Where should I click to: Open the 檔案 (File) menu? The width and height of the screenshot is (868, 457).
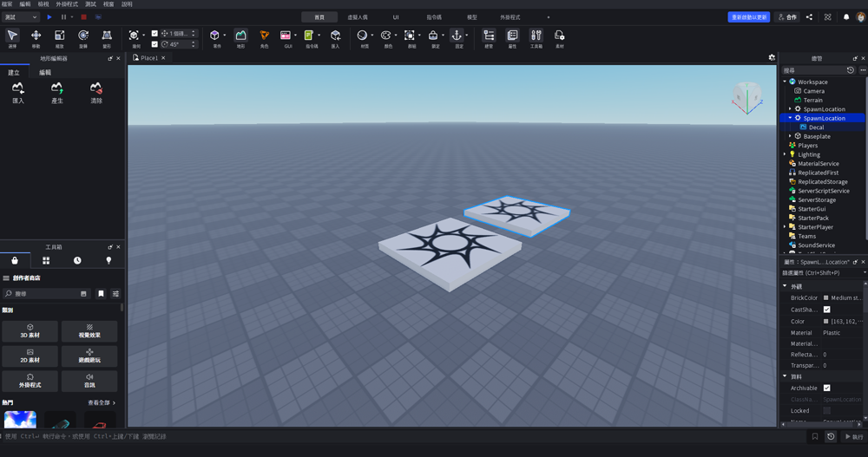coord(7,3)
